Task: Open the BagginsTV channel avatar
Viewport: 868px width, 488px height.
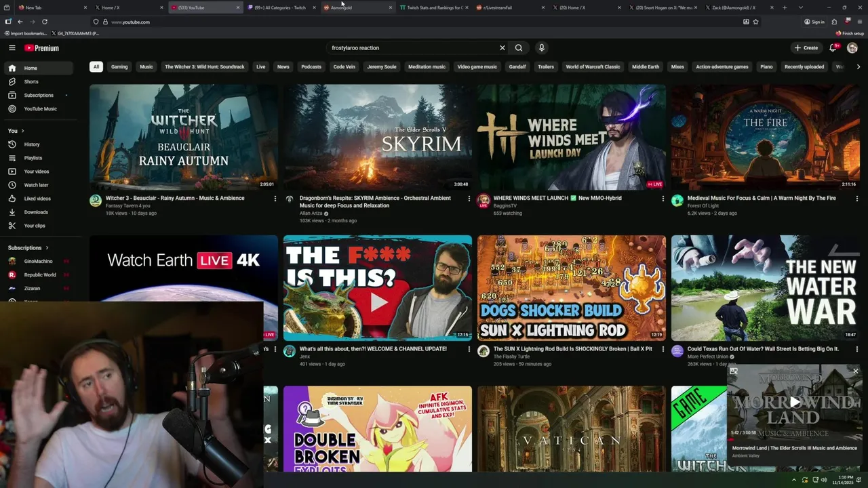Action: 484,200
